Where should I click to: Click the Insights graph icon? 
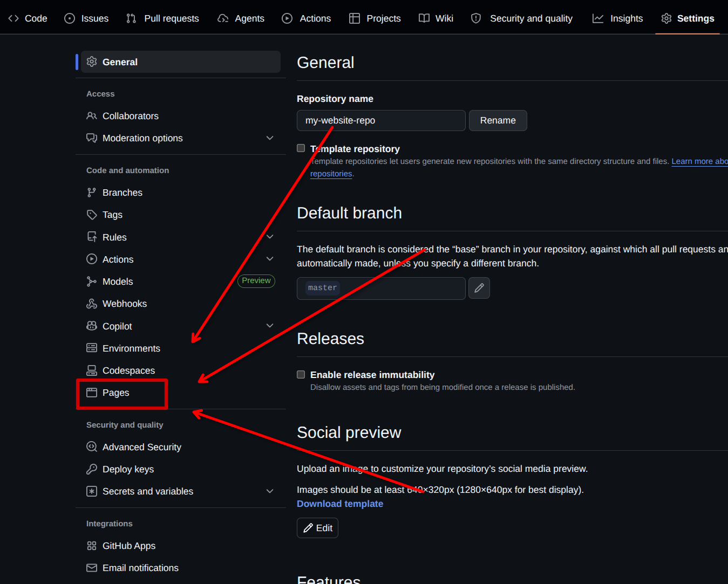598,18
